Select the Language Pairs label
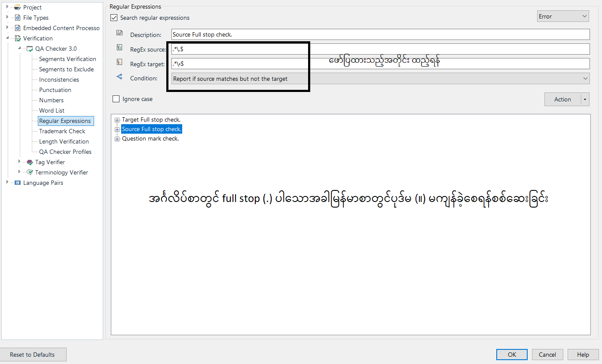Viewport: 602px width, 364px height. click(x=43, y=183)
